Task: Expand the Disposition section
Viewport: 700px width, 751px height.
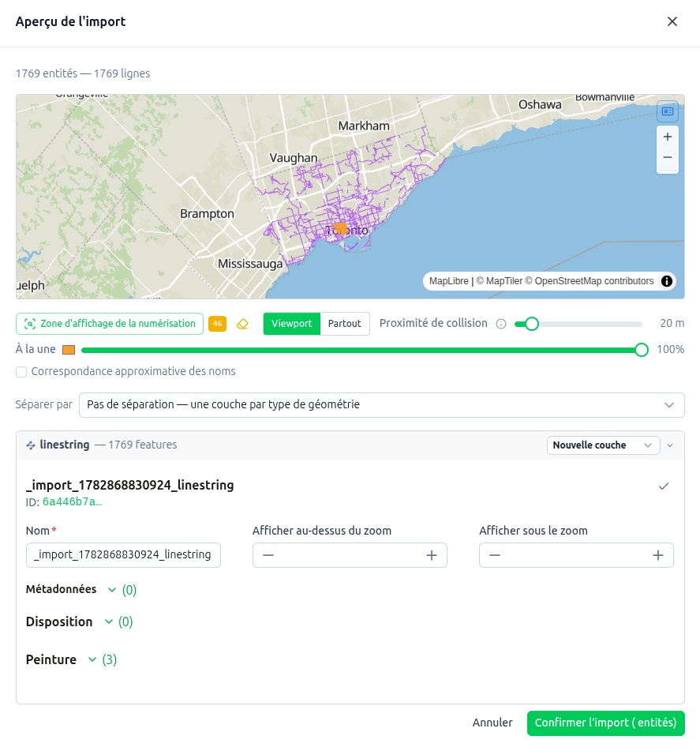Action: pos(79,621)
